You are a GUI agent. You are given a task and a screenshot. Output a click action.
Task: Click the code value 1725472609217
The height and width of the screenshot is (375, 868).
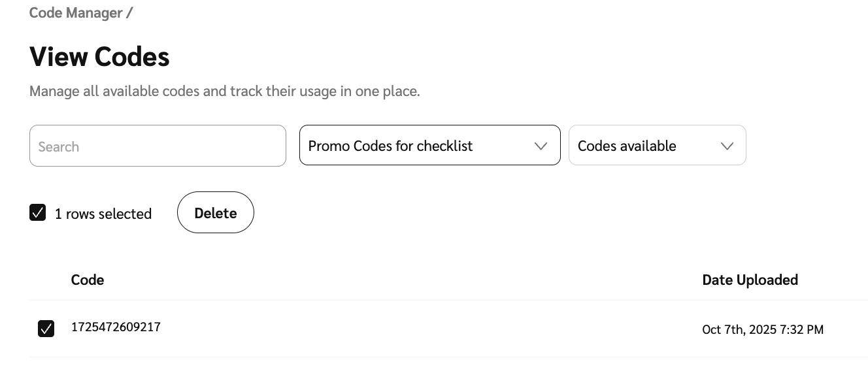pos(116,327)
